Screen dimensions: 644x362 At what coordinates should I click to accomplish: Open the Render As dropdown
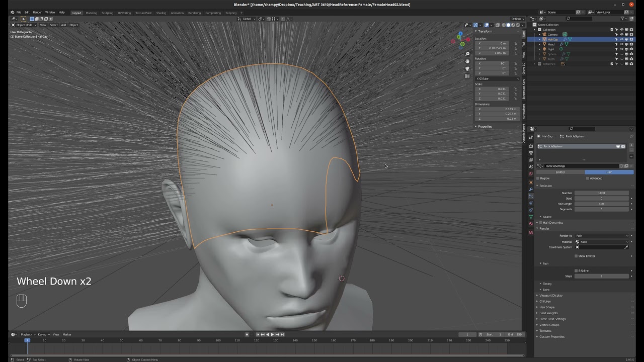[602, 235]
